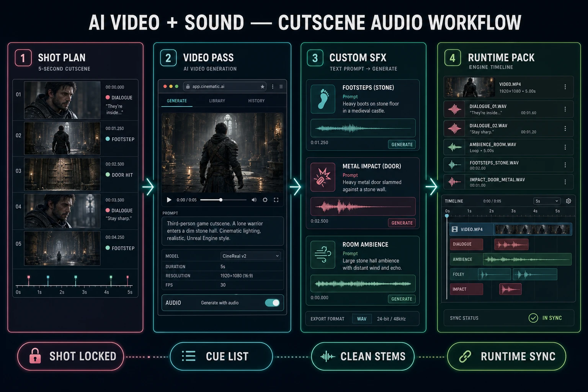Select shot 02 thumbnail in Shot Plan
Image resolution: width=588 pixels, height=392 pixels.
pos(62,138)
